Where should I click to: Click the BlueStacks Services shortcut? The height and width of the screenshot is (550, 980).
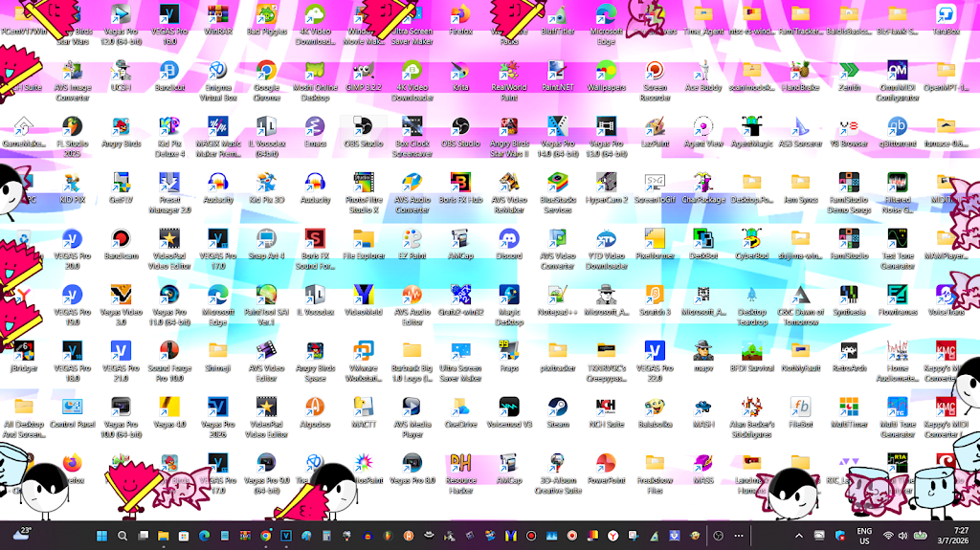[x=558, y=192]
